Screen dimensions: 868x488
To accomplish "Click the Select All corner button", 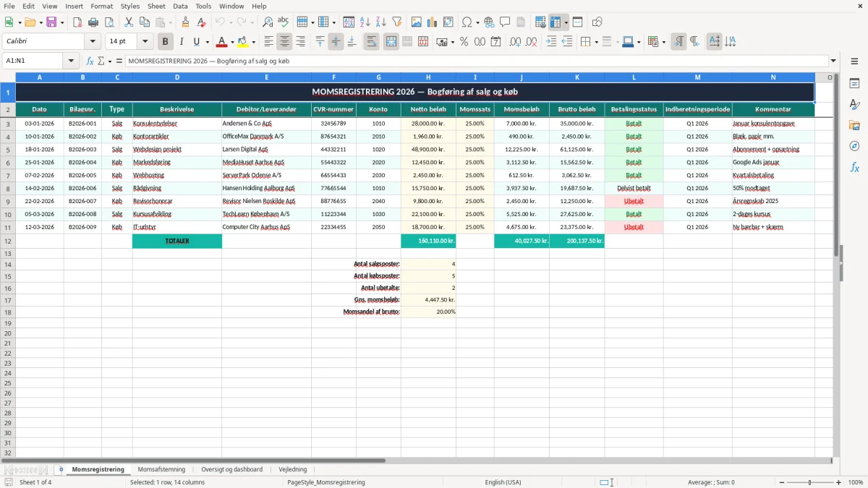I will point(8,77).
